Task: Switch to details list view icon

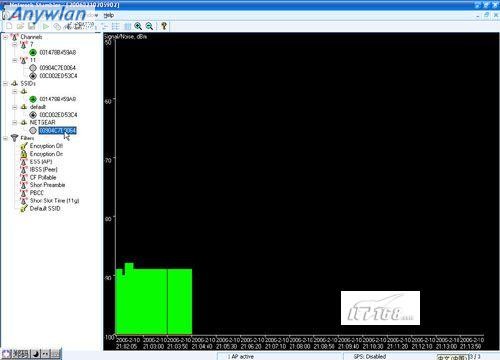Action: tap(116, 26)
